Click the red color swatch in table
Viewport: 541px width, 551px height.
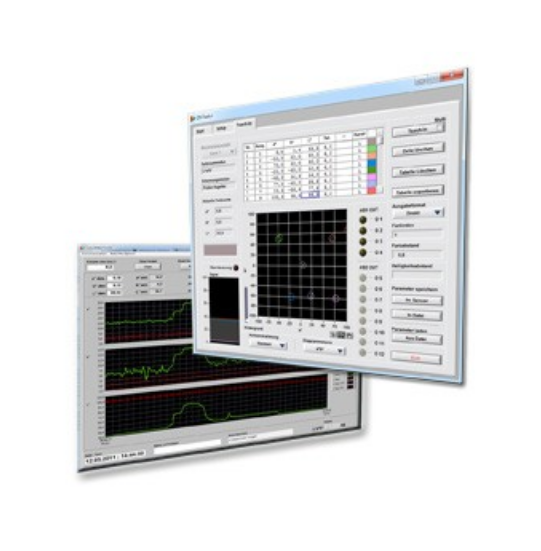point(372,190)
